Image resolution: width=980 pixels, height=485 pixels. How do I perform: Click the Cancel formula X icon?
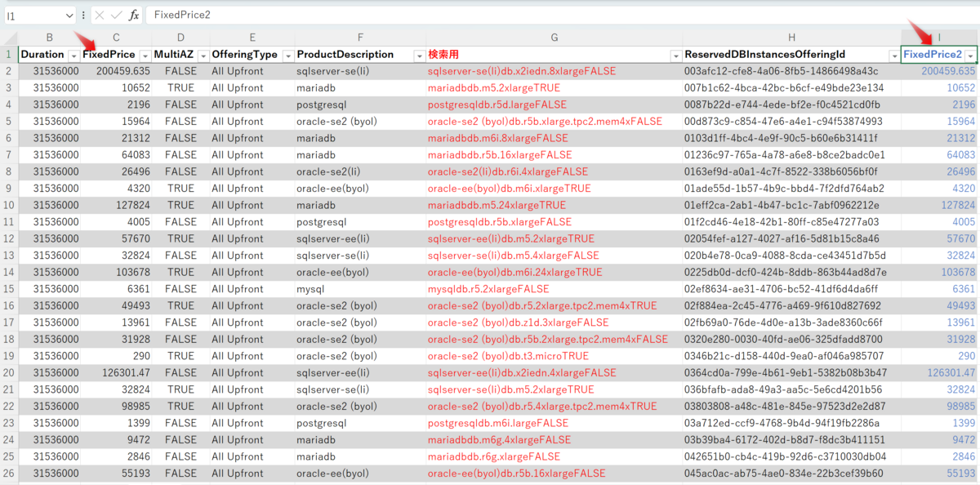(x=99, y=15)
